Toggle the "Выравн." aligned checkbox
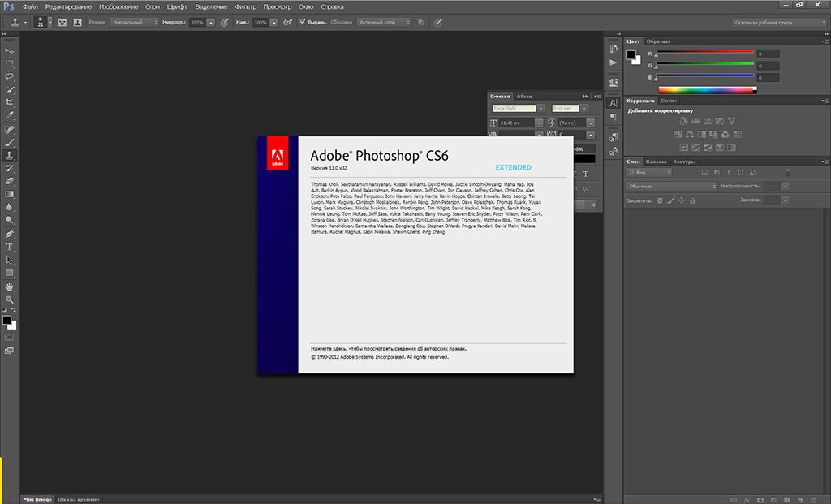The image size is (831, 504). [302, 23]
